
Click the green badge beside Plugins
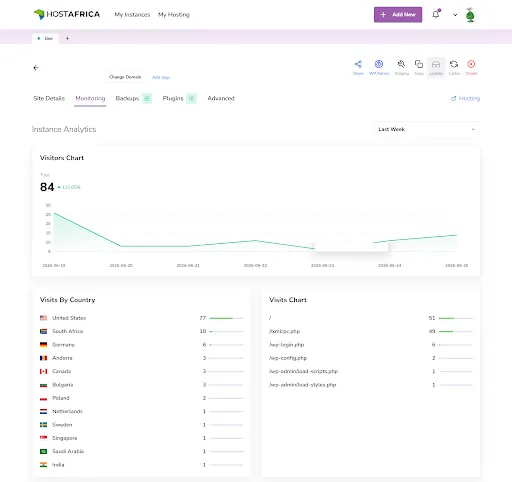191,98
